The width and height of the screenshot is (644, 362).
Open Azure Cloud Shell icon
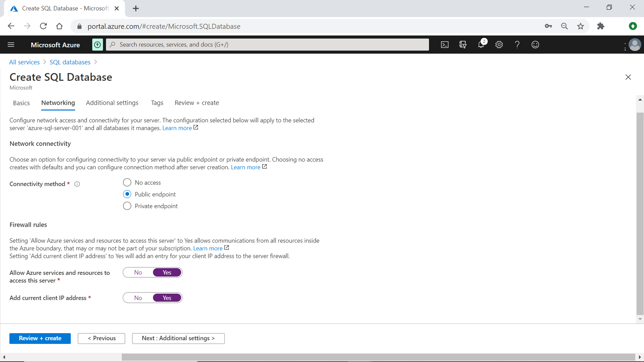pyautogui.click(x=445, y=45)
